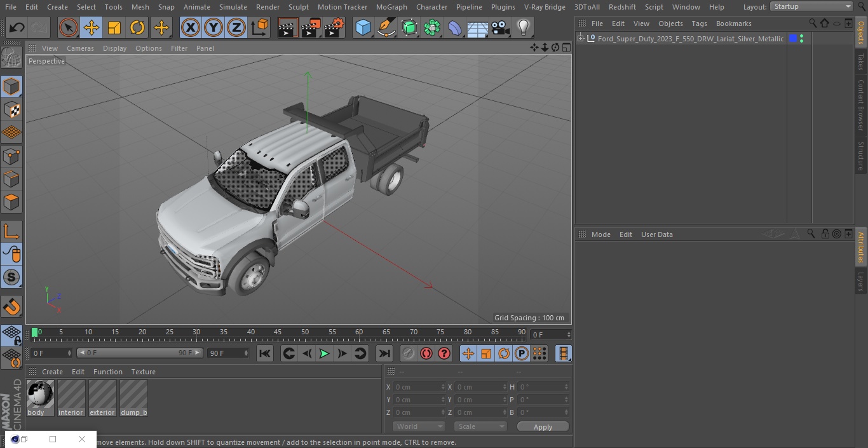Open the Attributes User Data menu

pyautogui.click(x=656, y=234)
